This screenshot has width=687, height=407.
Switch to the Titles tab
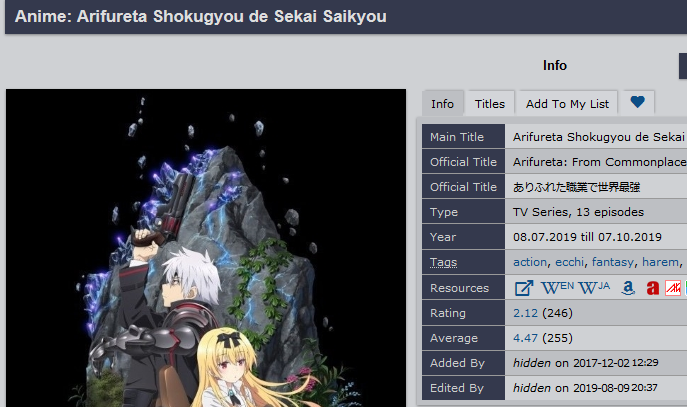pyautogui.click(x=490, y=104)
